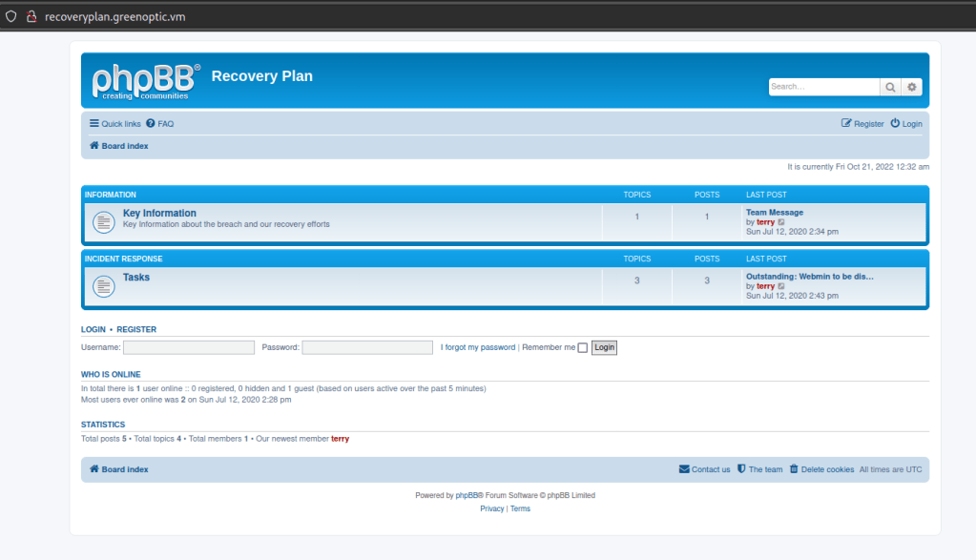Open advanced search gear icon
This screenshot has height=560, width=976.
click(912, 87)
